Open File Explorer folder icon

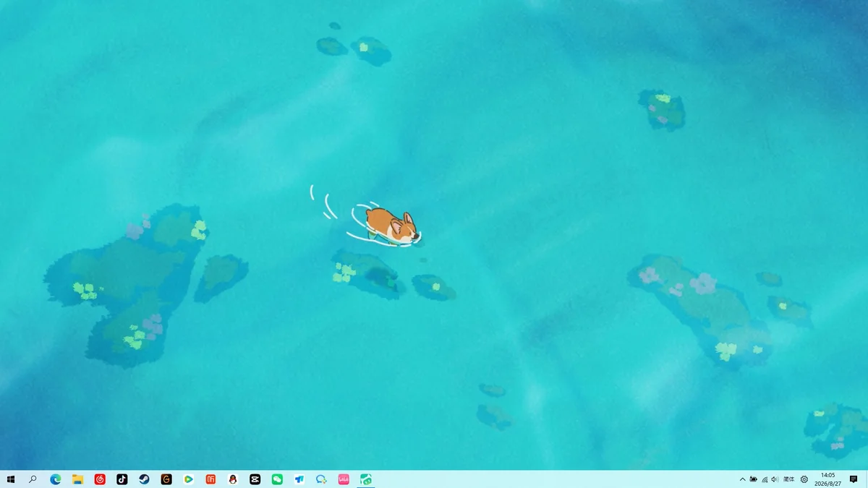click(x=77, y=479)
